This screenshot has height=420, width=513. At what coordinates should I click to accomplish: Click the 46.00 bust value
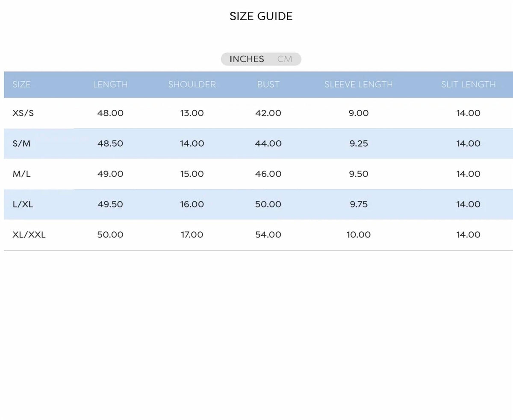point(268,174)
